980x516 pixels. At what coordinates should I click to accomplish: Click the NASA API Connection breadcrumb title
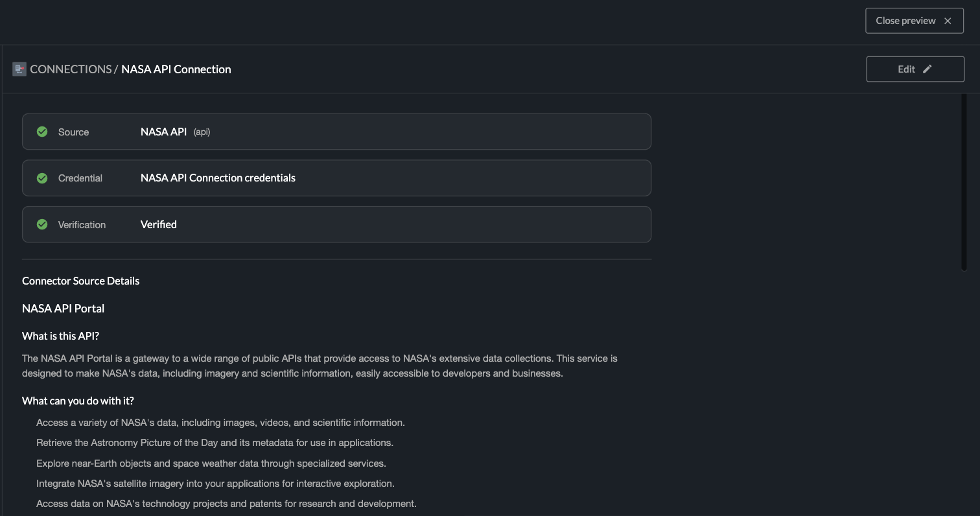coord(176,69)
